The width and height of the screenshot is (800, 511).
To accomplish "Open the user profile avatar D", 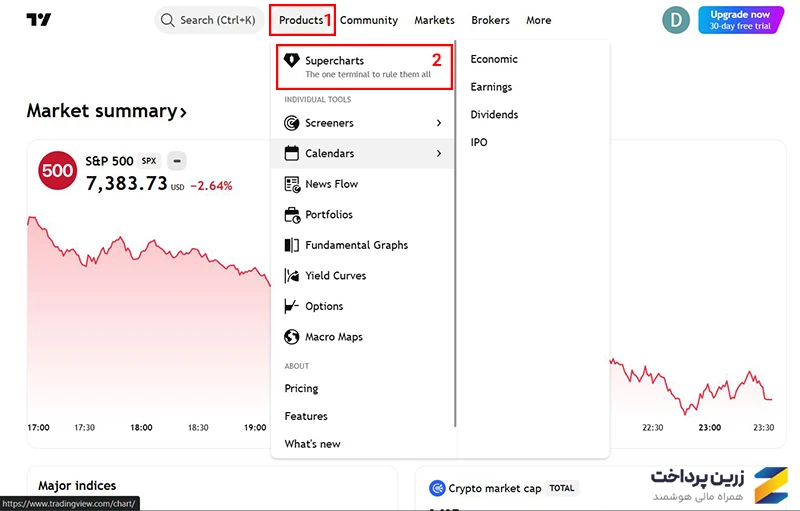I will tap(676, 20).
